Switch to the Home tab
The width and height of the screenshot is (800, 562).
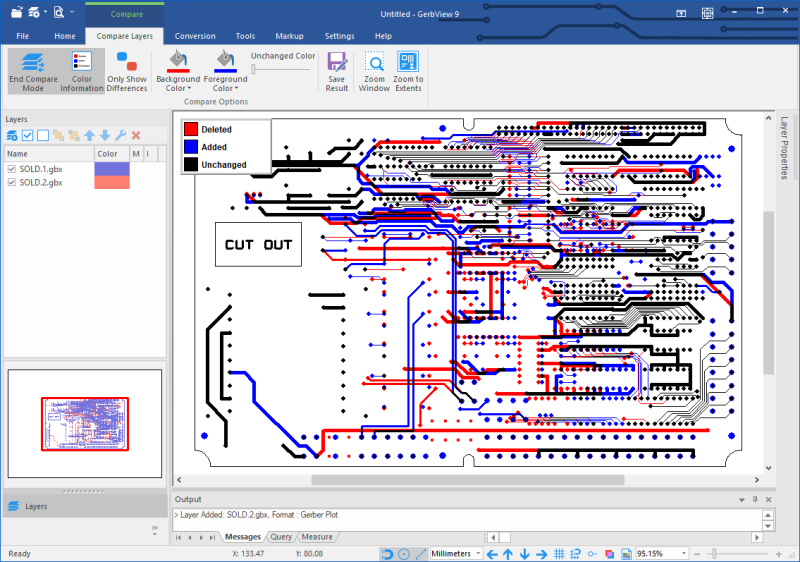point(65,36)
